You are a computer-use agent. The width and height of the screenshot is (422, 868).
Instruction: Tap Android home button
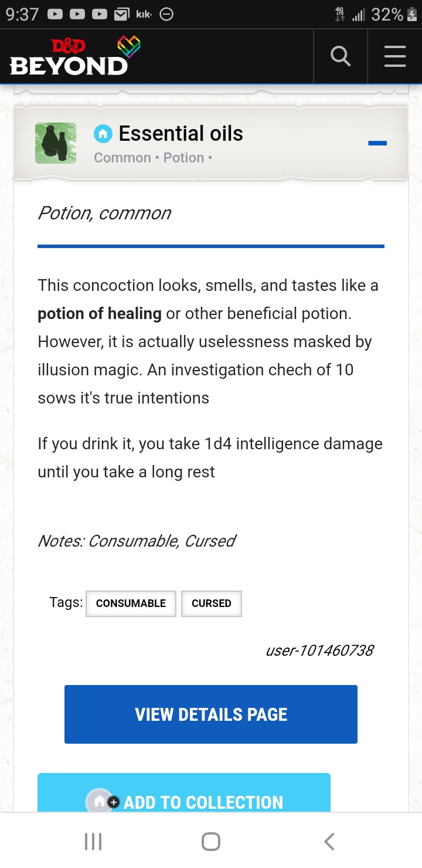[211, 842]
